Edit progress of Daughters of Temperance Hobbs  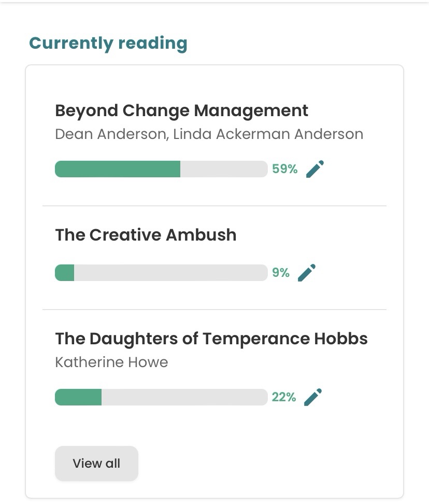[x=312, y=397]
